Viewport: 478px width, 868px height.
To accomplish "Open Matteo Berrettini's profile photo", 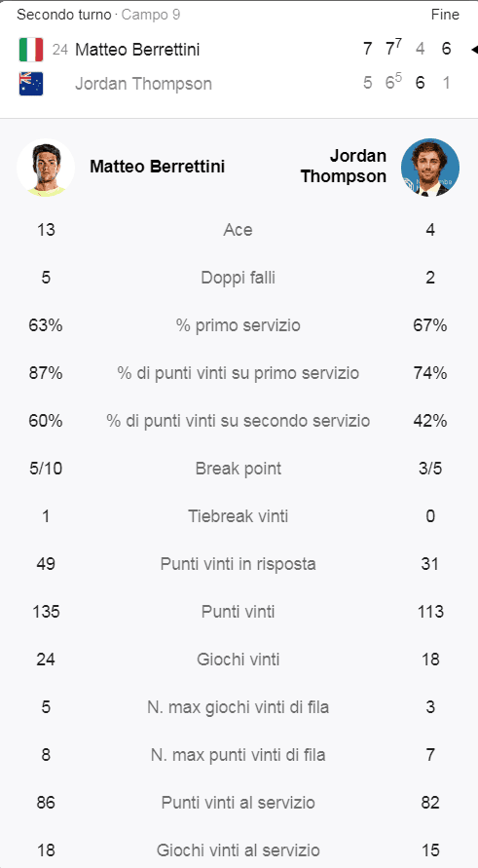I will 46,168.
